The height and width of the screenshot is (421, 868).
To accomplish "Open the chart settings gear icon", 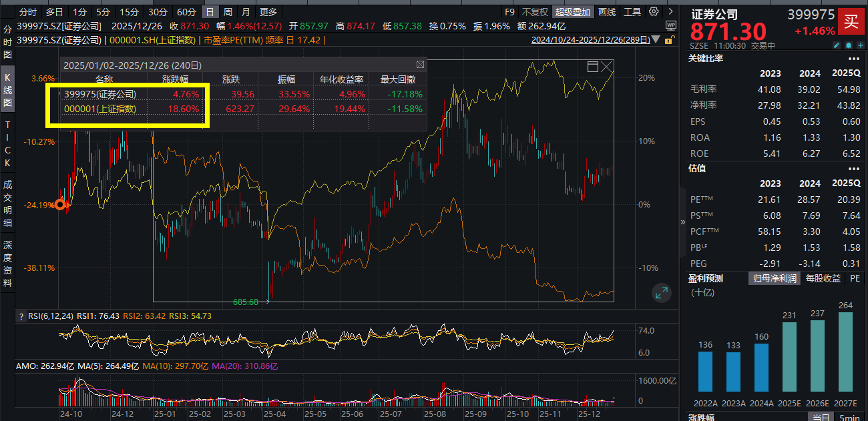I will (x=653, y=11).
